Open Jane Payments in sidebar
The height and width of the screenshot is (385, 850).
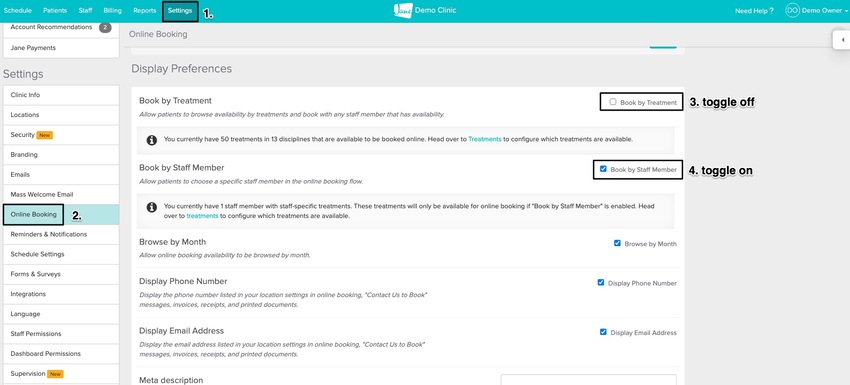[x=61, y=48]
